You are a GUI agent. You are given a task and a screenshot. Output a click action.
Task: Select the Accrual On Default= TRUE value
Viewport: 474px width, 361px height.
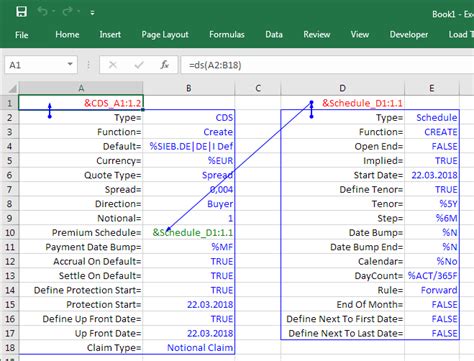coord(189,261)
